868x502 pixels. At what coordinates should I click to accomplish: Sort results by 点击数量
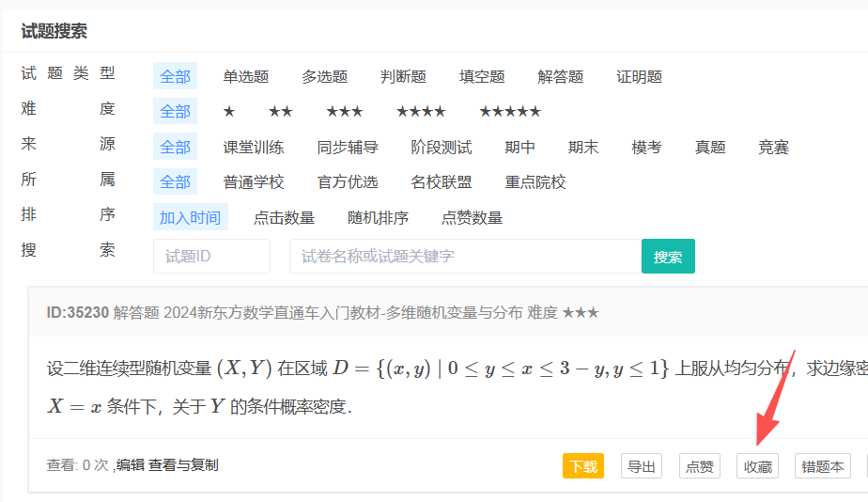(284, 218)
